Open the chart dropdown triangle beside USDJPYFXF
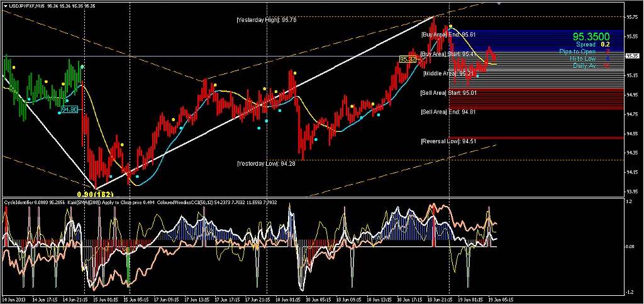 [x=5, y=6]
